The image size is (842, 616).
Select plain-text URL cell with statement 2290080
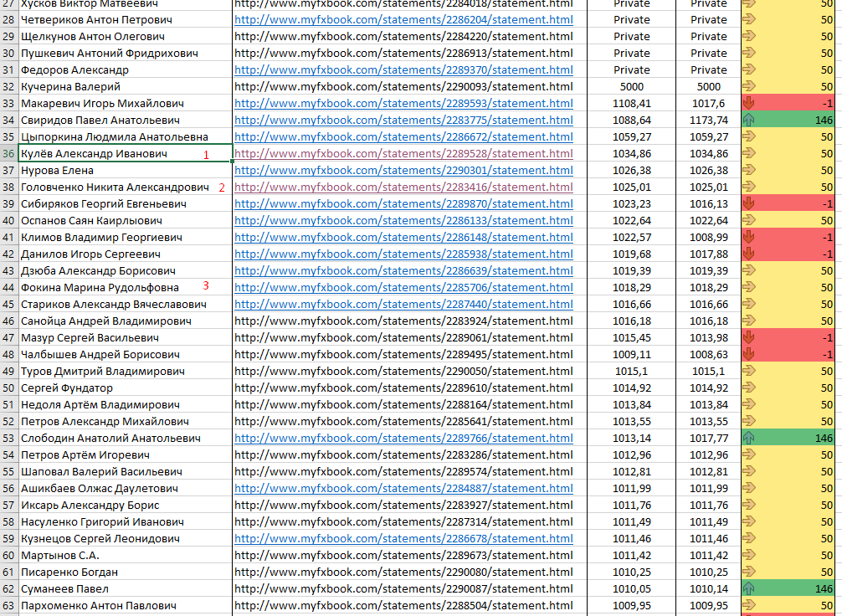coord(410,572)
